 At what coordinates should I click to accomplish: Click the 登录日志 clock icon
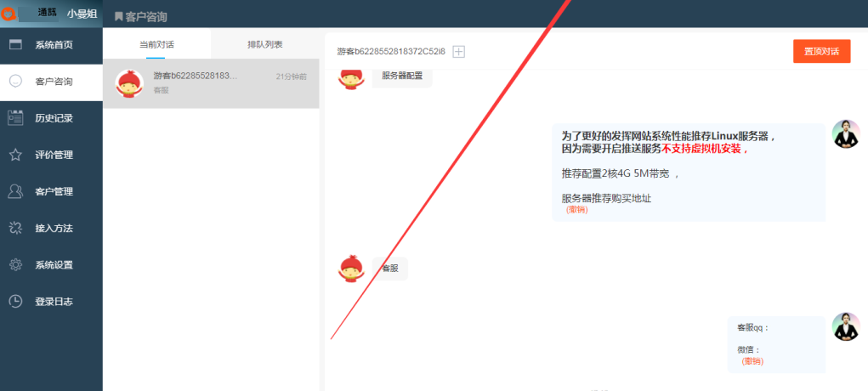click(x=15, y=301)
